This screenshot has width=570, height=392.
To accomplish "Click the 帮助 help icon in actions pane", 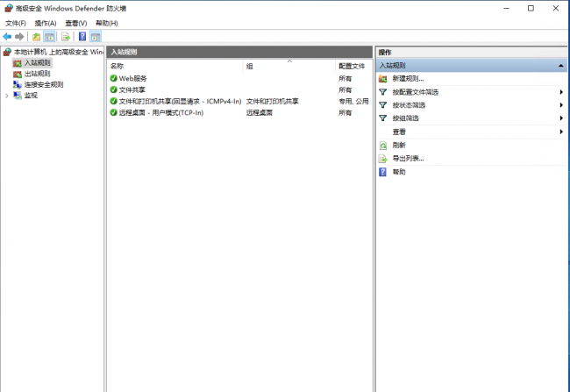I will (383, 172).
